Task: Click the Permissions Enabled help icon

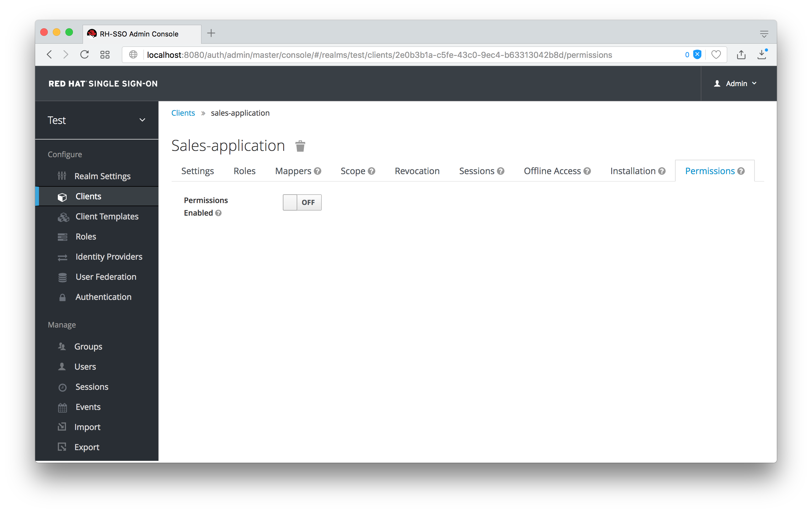Action: click(218, 213)
